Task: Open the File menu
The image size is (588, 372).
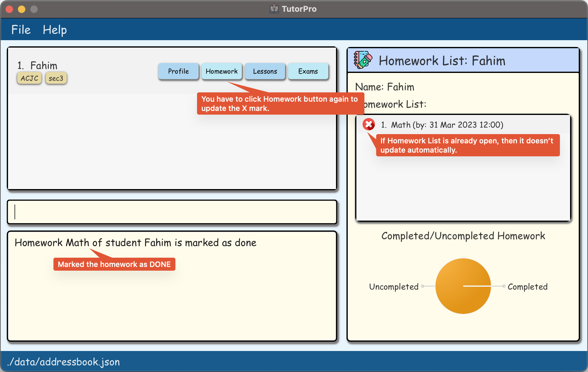Action: pos(21,30)
